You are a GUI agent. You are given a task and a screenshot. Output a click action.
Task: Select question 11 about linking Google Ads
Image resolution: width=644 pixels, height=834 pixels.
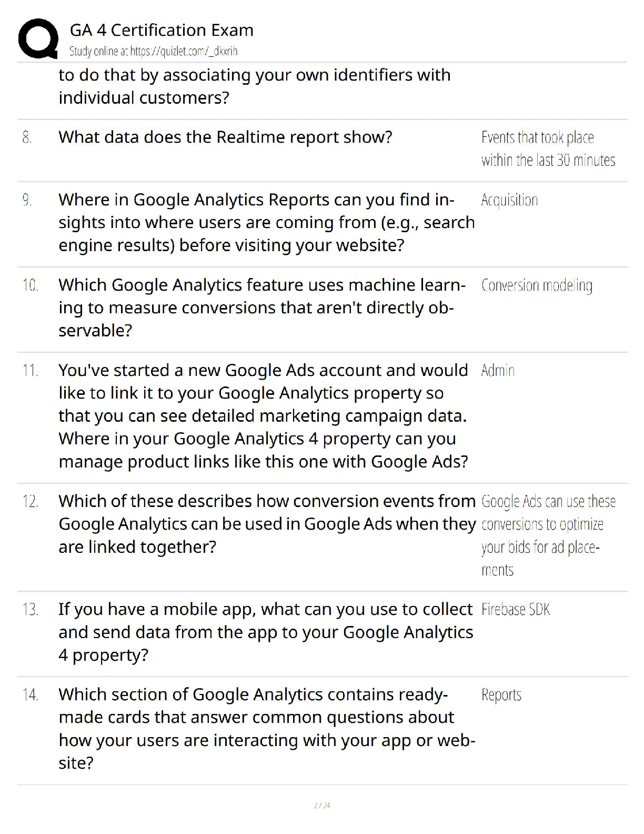pos(263,415)
